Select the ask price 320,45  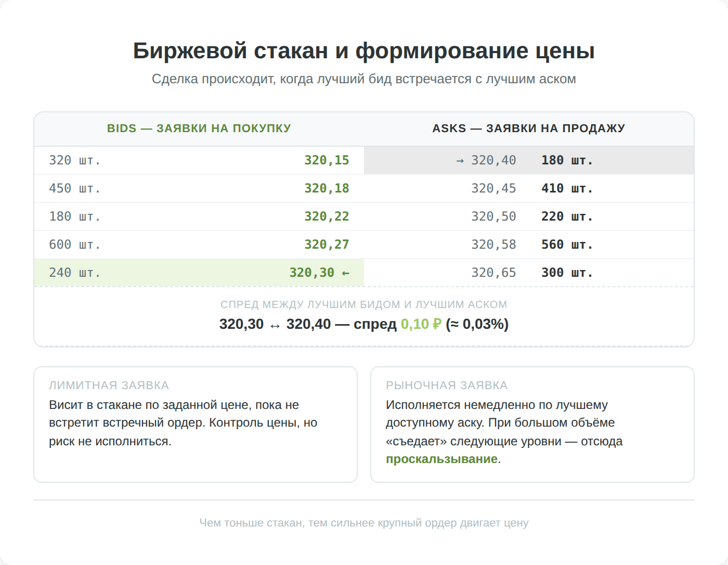(x=493, y=188)
